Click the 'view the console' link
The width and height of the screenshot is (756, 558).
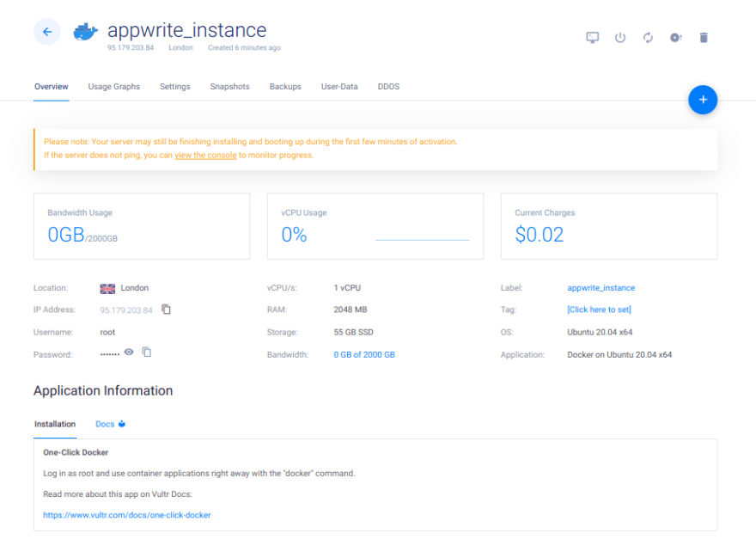(205, 155)
